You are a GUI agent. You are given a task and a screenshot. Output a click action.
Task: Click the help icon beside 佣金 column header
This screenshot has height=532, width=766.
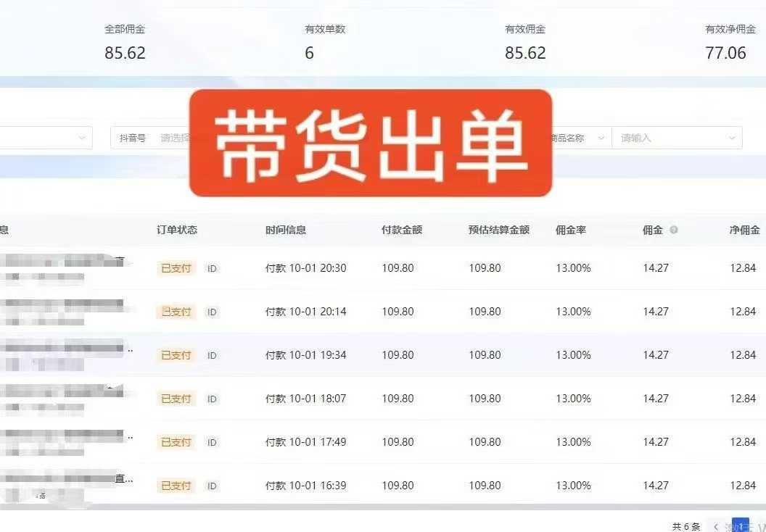pyautogui.click(x=674, y=230)
